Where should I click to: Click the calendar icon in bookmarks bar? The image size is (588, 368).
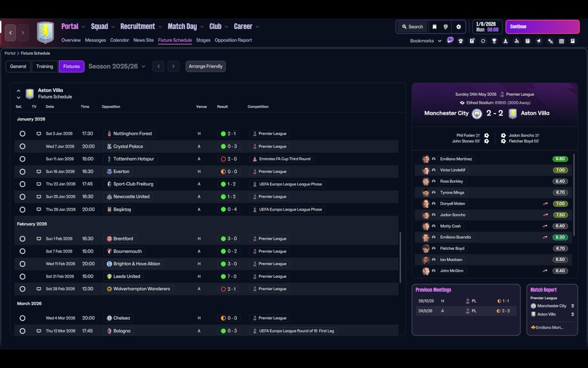click(561, 41)
